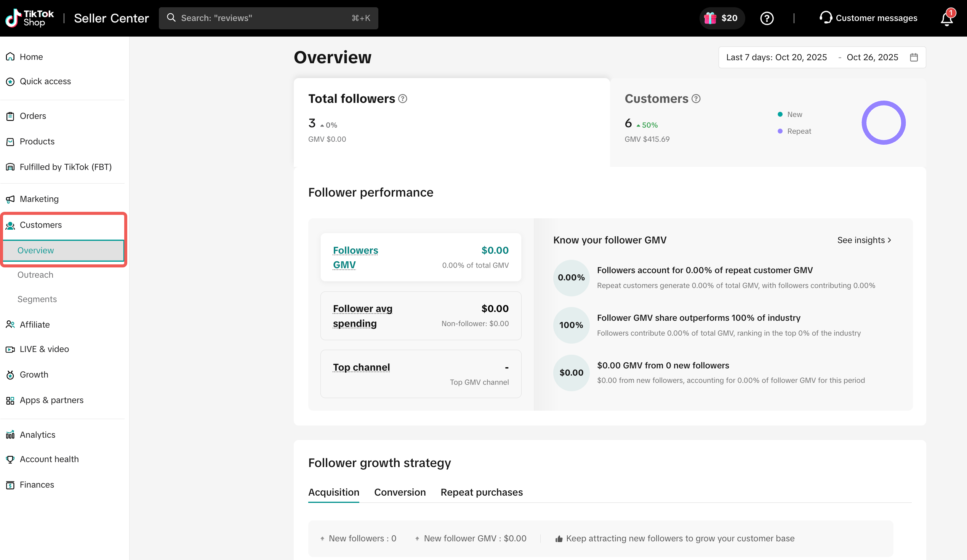Image resolution: width=967 pixels, height=560 pixels.
Task: Open the LIVE & video icon
Action: pos(10,349)
